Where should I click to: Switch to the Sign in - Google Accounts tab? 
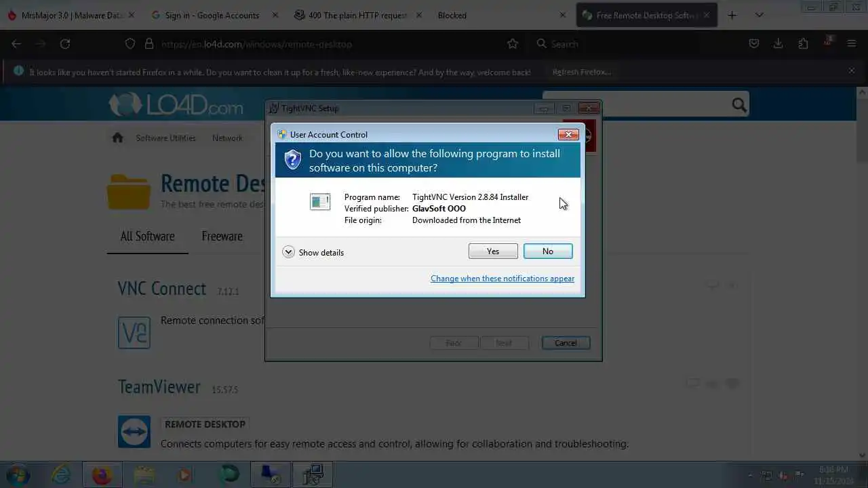coord(214,15)
